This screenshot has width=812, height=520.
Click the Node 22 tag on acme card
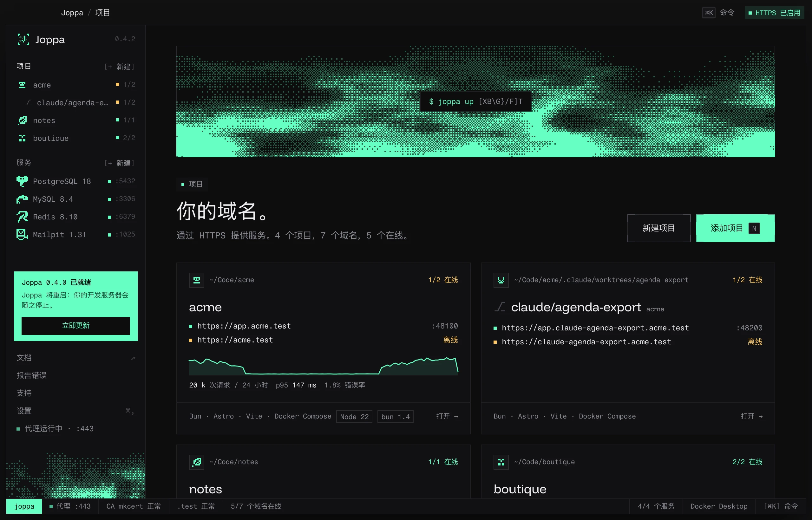(x=354, y=417)
